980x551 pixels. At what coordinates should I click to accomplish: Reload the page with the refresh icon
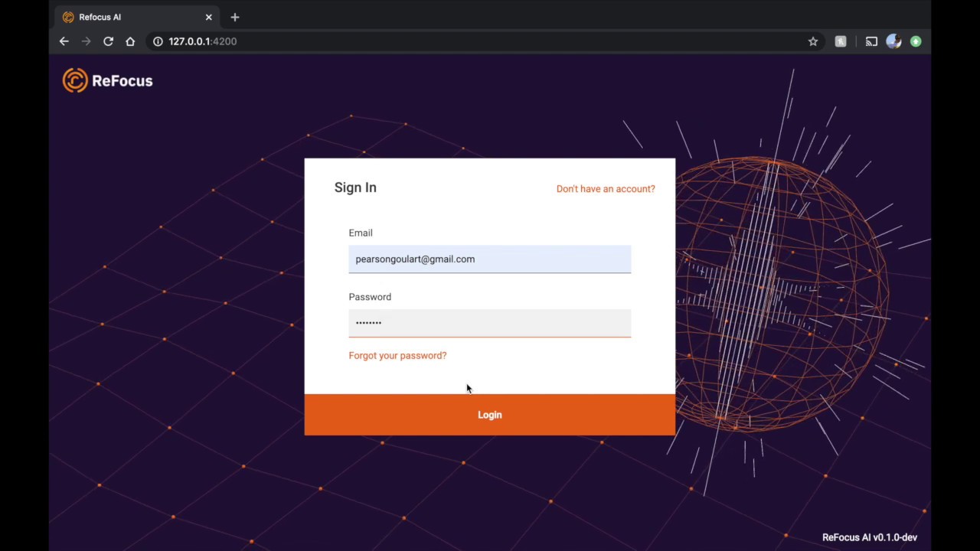pos(108,41)
